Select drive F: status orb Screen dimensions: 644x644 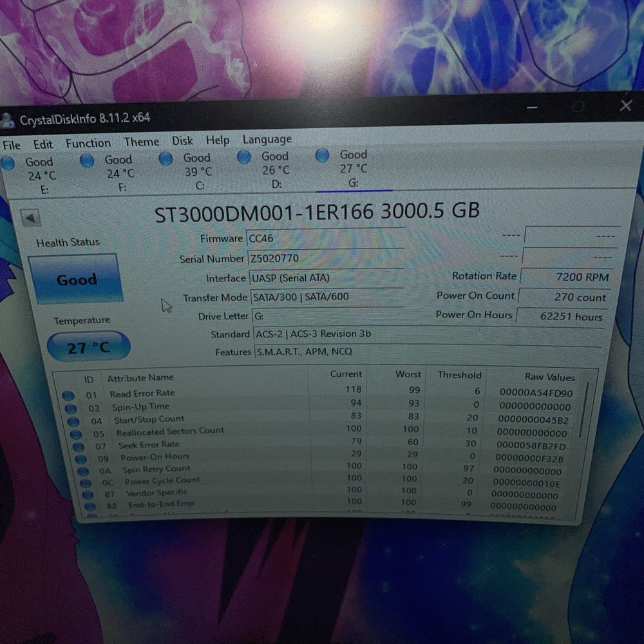click(x=87, y=160)
